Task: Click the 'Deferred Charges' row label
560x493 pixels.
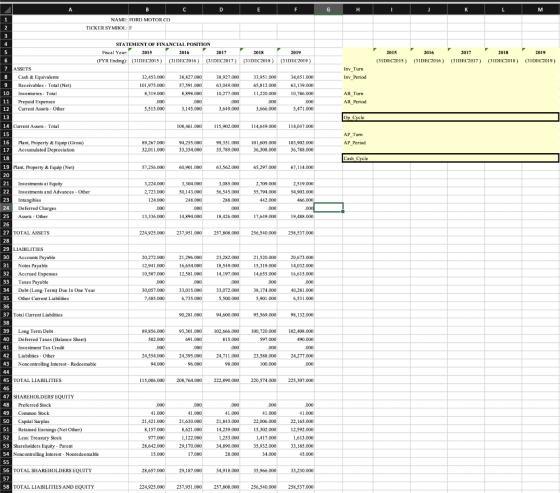Action: click(37, 208)
